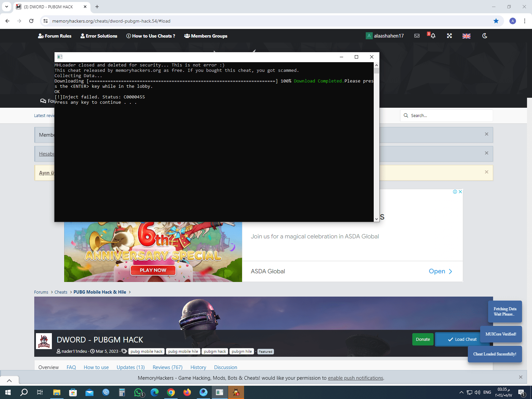
Task: Open Windows Start menu
Action: coord(8,392)
